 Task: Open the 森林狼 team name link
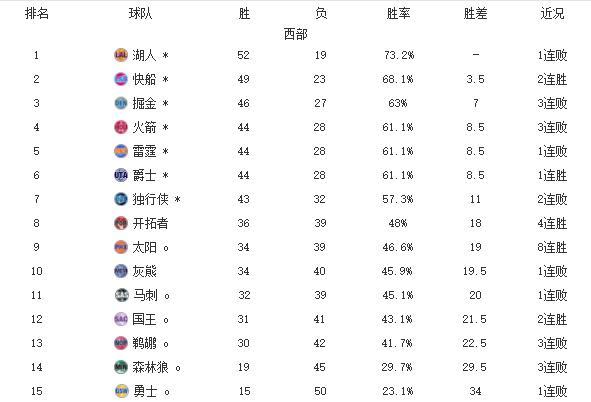pyautogui.click(x=150, y=367)
